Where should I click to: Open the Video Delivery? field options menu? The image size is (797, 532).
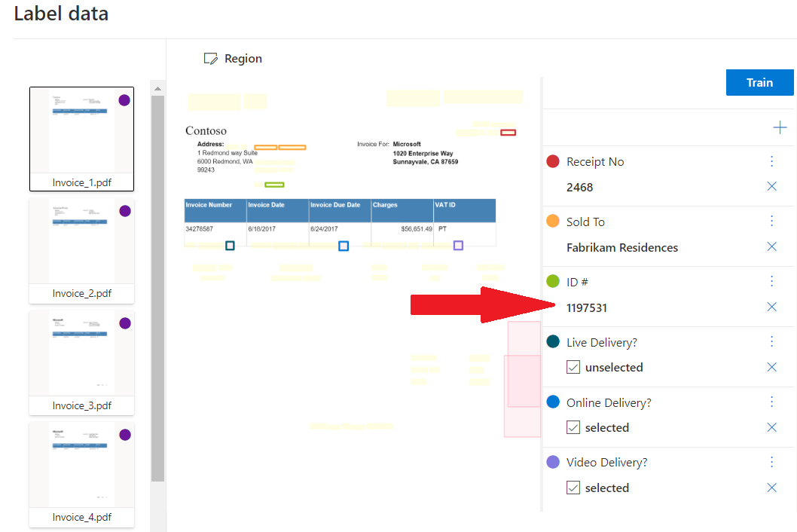771,462
